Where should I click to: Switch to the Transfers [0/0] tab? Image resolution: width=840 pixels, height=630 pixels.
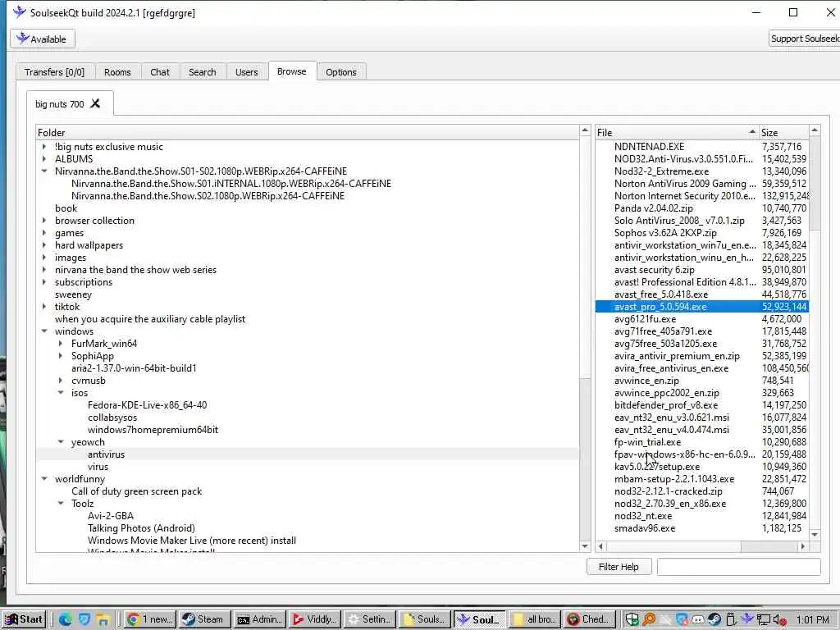tap(55, 72)
